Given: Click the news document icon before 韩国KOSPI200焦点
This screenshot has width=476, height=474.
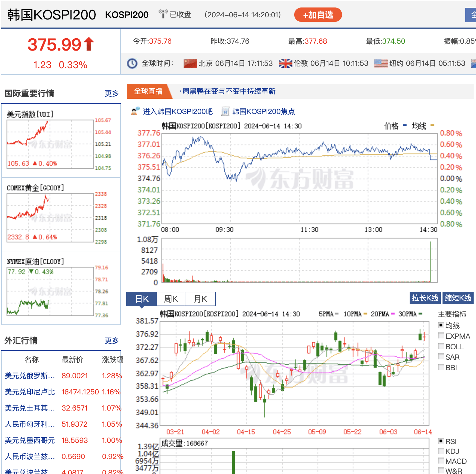Looking at the screenshot, I should point(225,111).
